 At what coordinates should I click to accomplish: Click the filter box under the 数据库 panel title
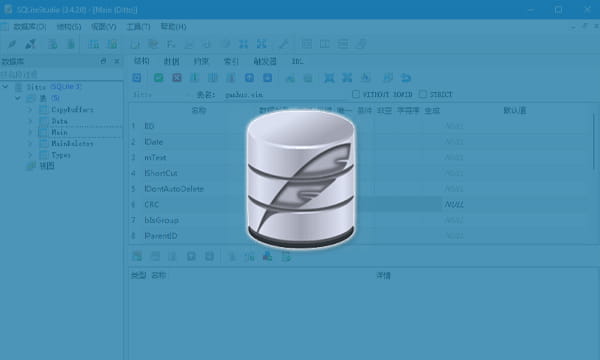tap(61, 74)
